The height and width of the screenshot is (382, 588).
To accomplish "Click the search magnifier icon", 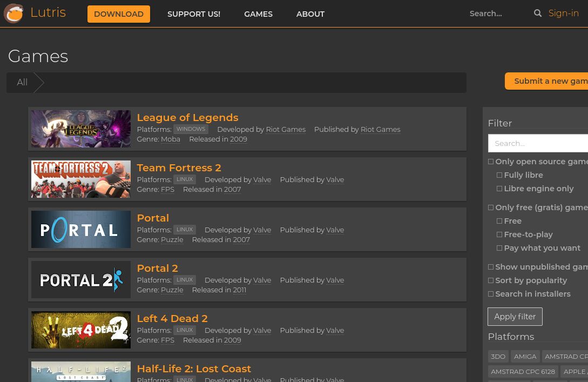I will tap(537, 14).
